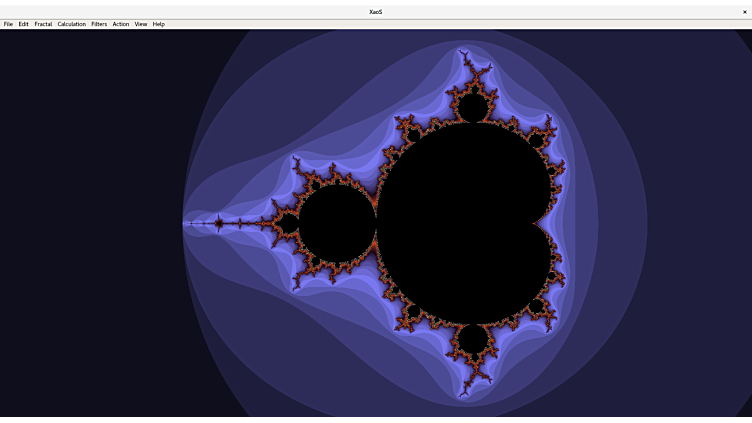This screenshot has width=752, height=423.
Task: Zoom into the bottom bulb below cardioid
Action: 472,340
